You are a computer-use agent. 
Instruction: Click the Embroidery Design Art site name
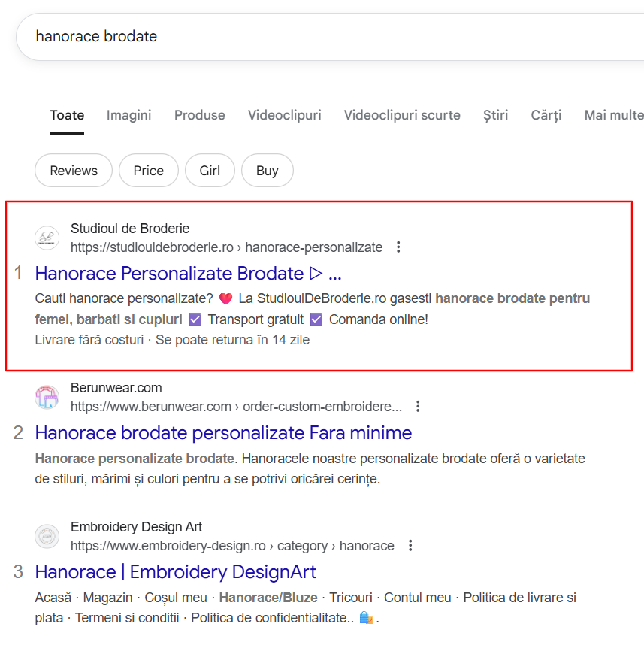[x=137, y=527]
